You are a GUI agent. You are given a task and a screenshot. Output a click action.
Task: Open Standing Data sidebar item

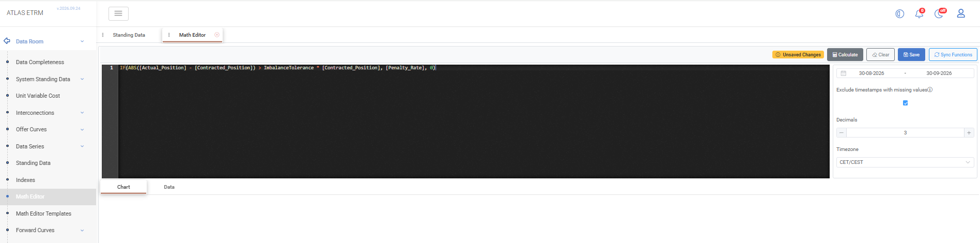click(33, 163)
